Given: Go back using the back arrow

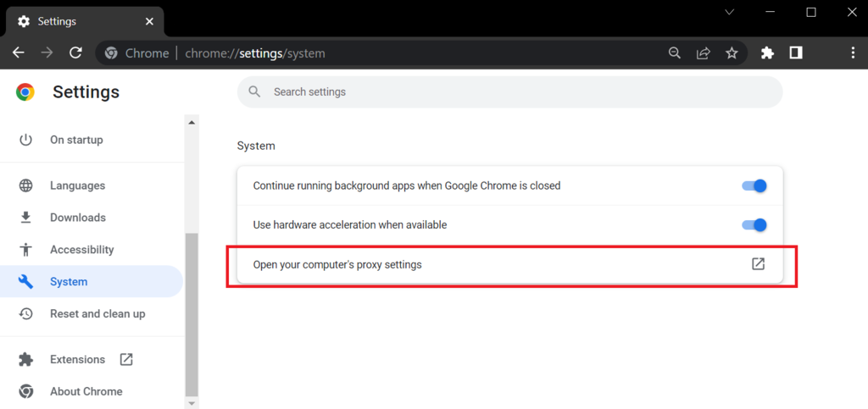Looking at the screenshot, I should coord(19,53).
